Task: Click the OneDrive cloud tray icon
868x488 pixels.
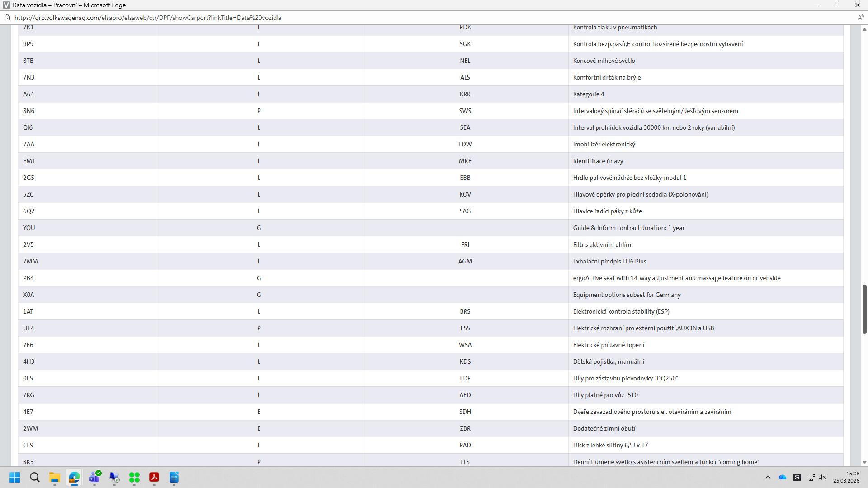Action: coord(783,477)
